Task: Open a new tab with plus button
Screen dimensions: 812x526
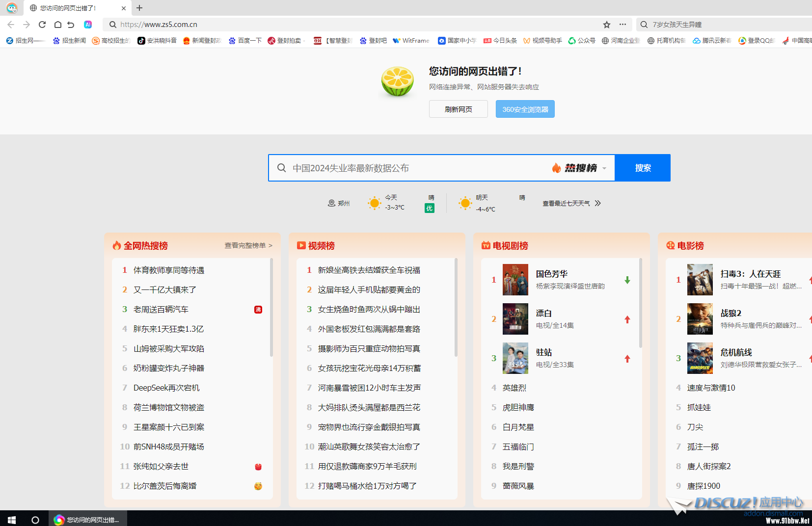Action: pos(139,8)
